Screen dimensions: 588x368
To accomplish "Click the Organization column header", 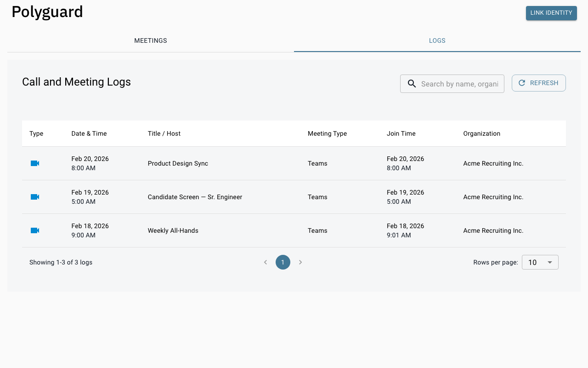I will click(x=481, y=133).
